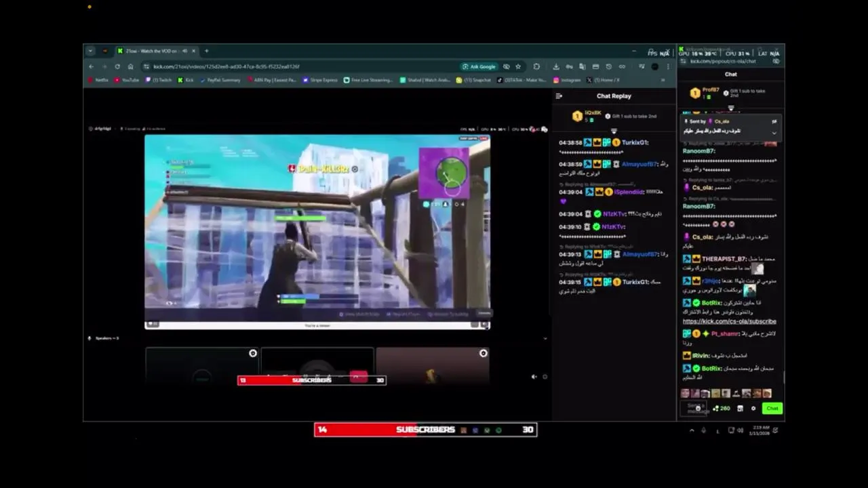Screen dimensions: 868x488
Task: Reload the Kick VOD page
Action: tap(117, 66)
